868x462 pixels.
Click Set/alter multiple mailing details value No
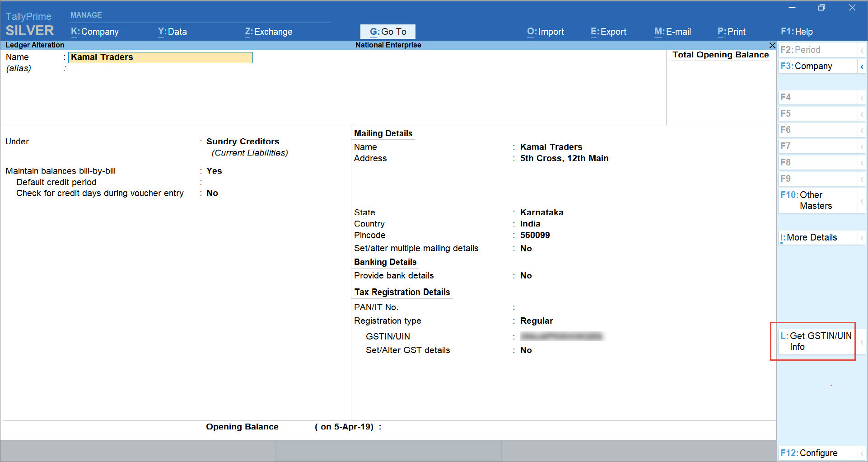click(x=526, y=248)
